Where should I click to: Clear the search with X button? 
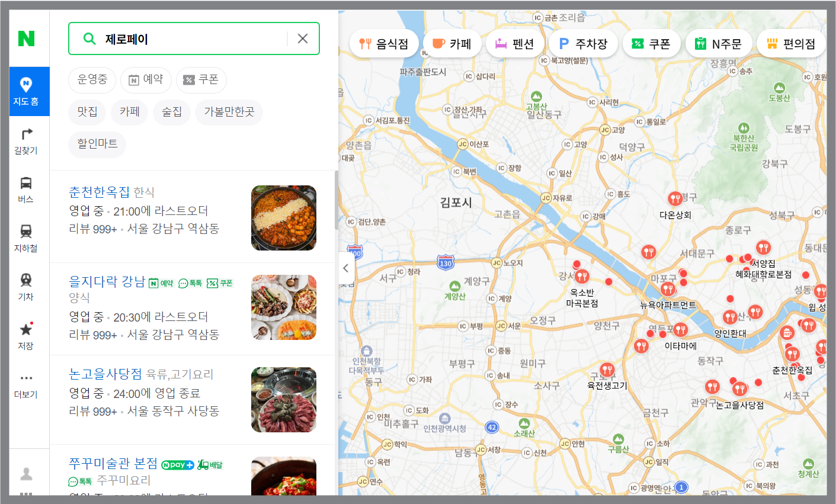click(x=303, y=38)
